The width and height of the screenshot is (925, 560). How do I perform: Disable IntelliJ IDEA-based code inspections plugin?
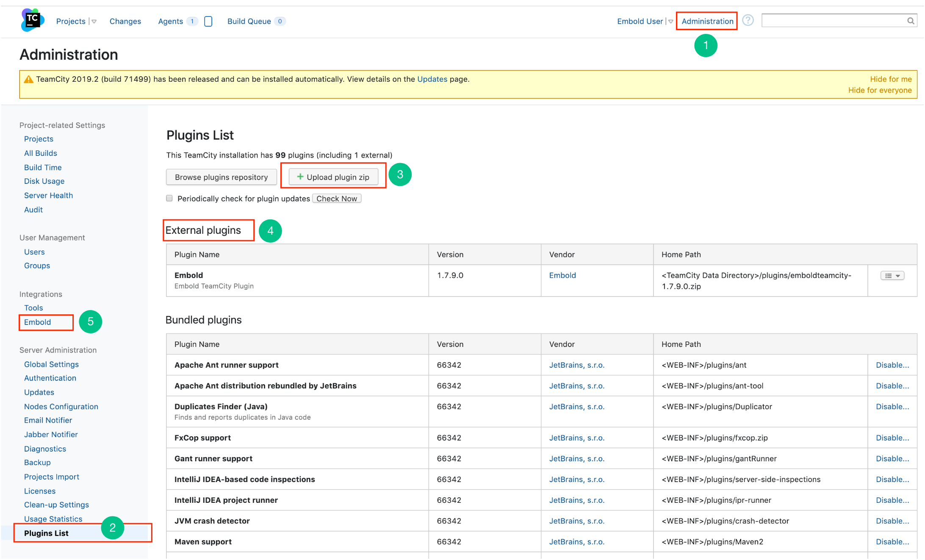(x=892, y=480)
